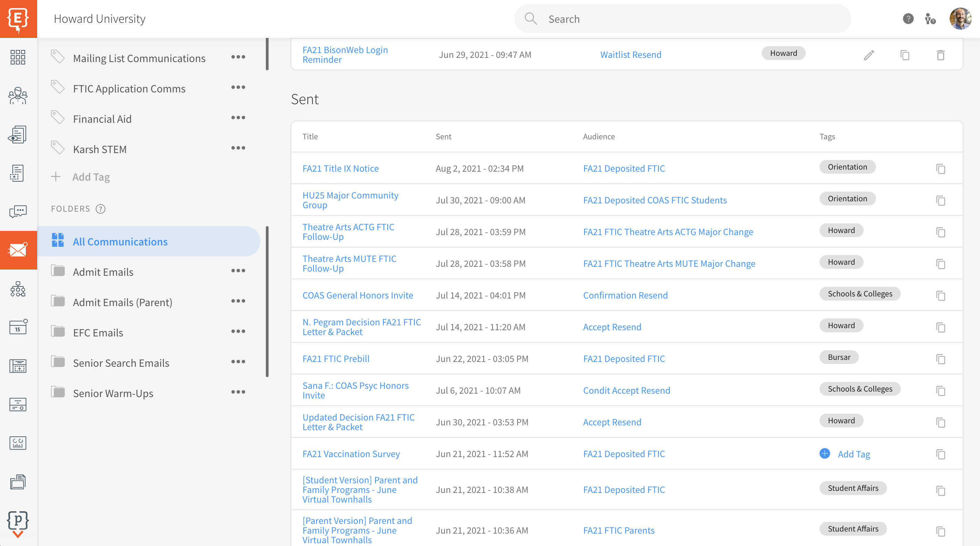Viewport: 980px width, 546px height.
Task: Open the Email module icon in the sidebar
Action: (18, 250)
